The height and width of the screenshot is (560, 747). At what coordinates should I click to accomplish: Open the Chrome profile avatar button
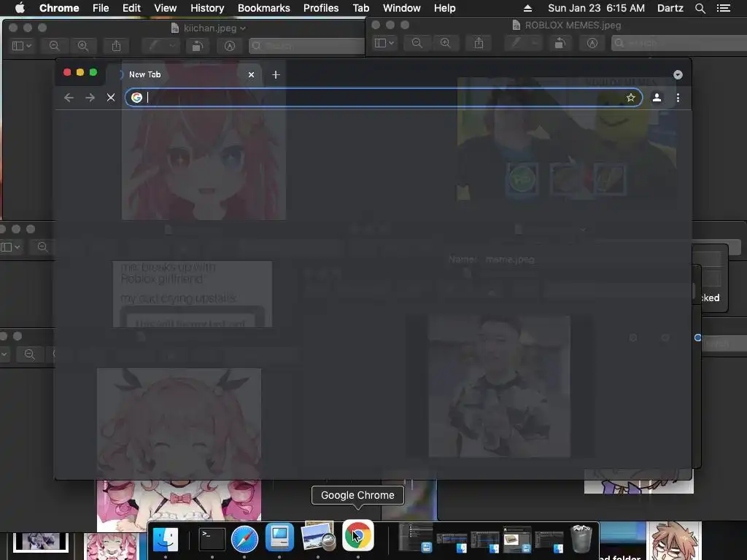pos(657,98)
